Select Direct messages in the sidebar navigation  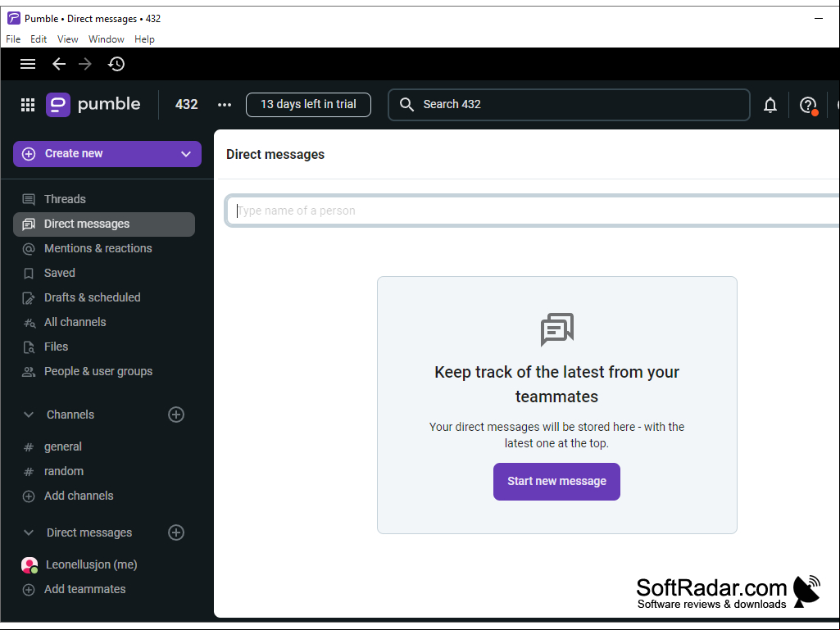tap(104, 224)
